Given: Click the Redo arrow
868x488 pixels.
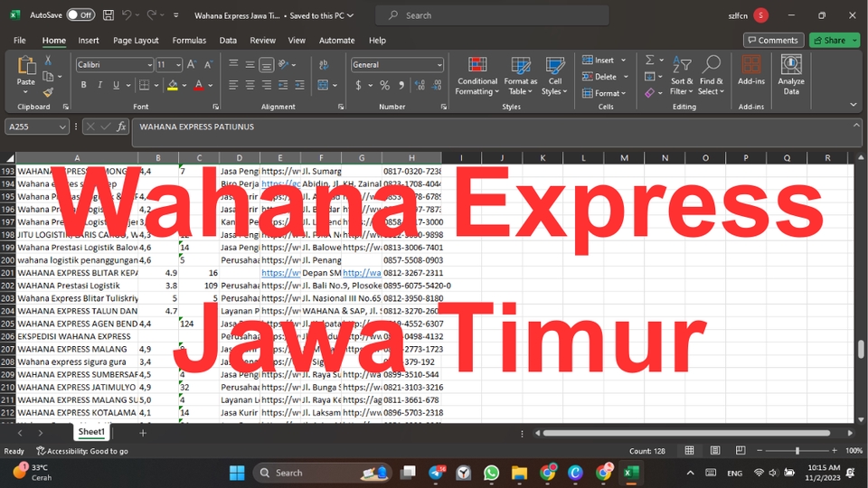Looking at the screenshot, I should tap(151, 15).
